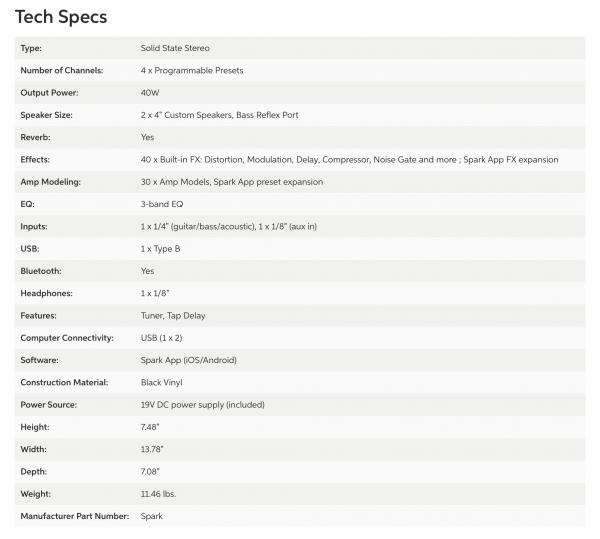Select the Spark App (iOS/Android) value
The image size is (600, 539).
[189, 360]
